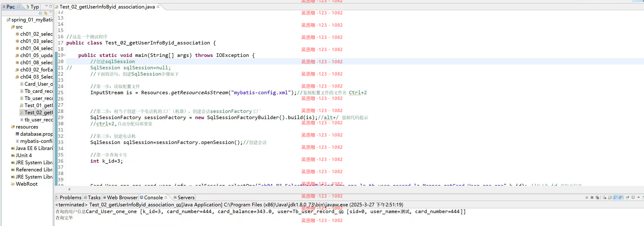Clear the console output
The height and width of the screenshot is (226, 644).
(x=604, y=197)
